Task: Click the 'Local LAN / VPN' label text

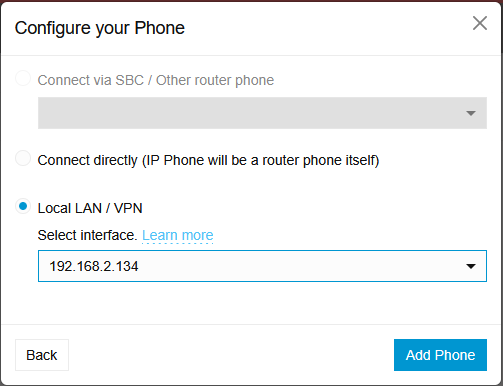Action: 90,208
